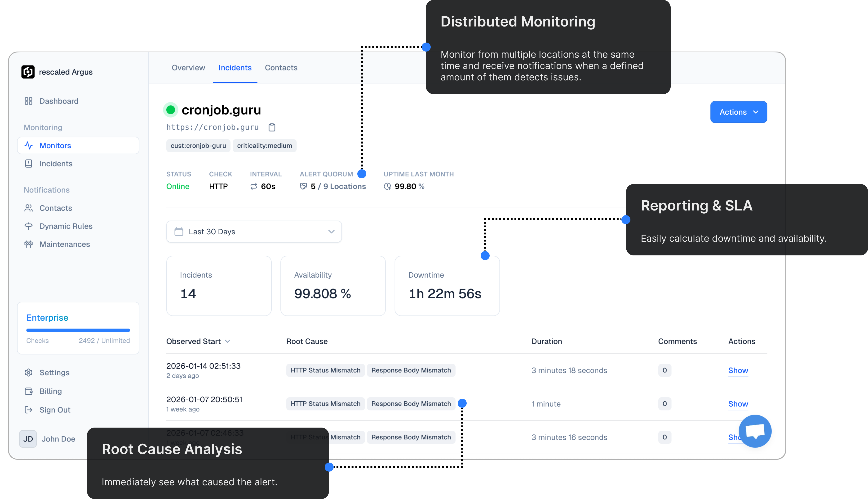Click the Dynamic Rules signpost icon
This screenshot has height=499, width=868.
pos(28,226)
